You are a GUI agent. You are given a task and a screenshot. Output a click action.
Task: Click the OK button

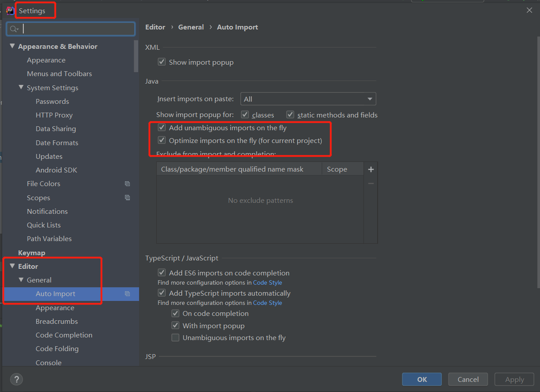click(422, 379)
